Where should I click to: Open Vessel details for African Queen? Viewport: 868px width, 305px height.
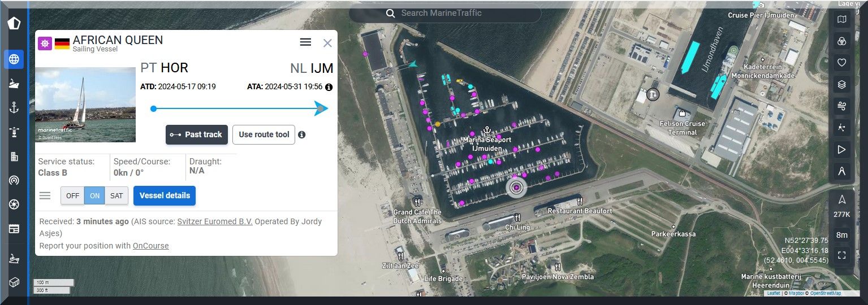click(x=165, y=195)
